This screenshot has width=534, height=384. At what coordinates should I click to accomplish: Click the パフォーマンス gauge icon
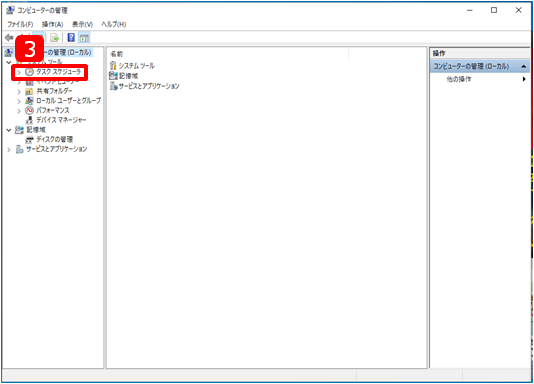pyautogui.click(x=30, y=110)
